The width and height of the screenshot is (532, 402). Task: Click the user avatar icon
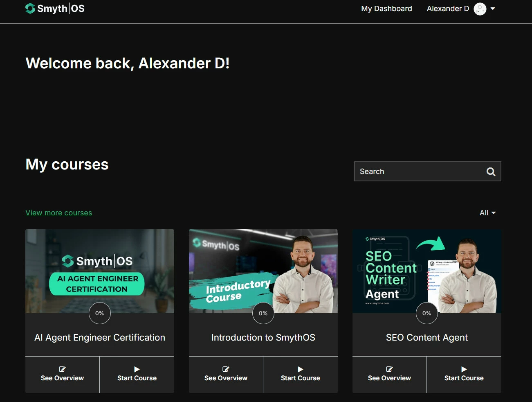coord(480,9)
